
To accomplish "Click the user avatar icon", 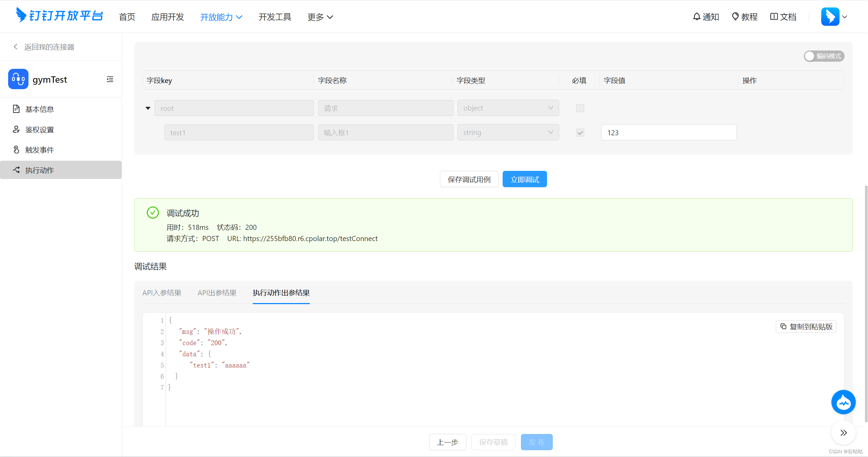I will click(830, 17).
